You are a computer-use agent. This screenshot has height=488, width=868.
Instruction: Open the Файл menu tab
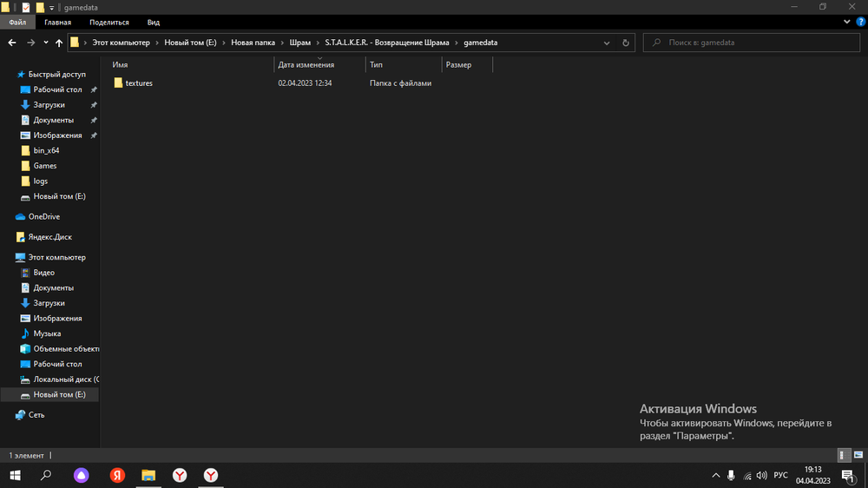coord(17,23)
